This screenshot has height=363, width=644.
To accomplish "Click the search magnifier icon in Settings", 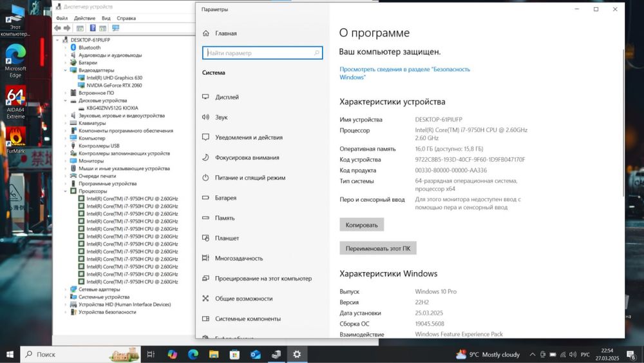I will point(317,53).
